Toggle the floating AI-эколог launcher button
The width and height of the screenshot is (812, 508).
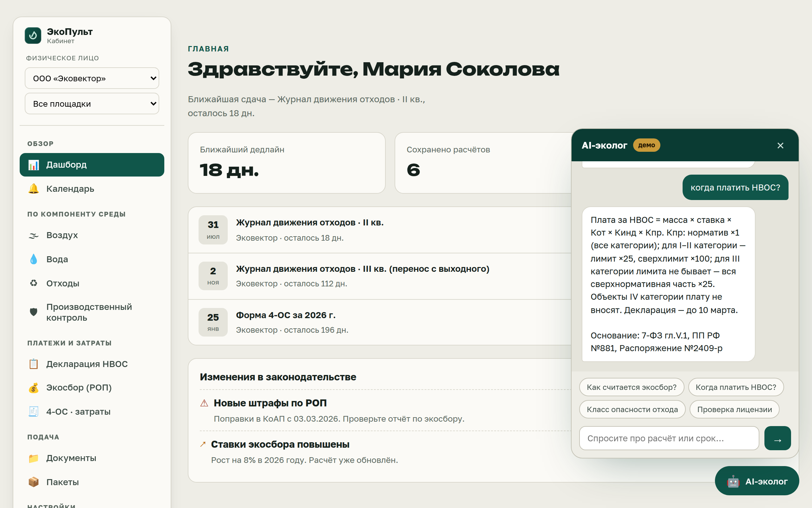click(x=756, y=481)
